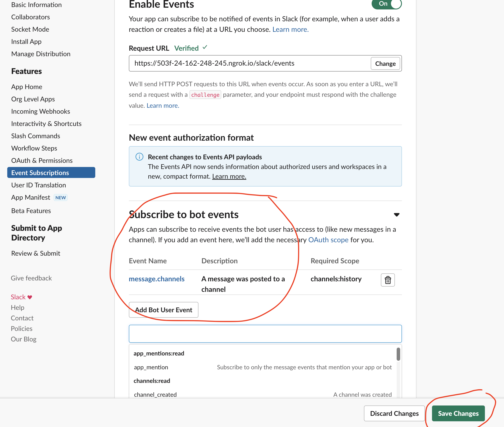Click the Slack heart link

[x=21, y=297]
